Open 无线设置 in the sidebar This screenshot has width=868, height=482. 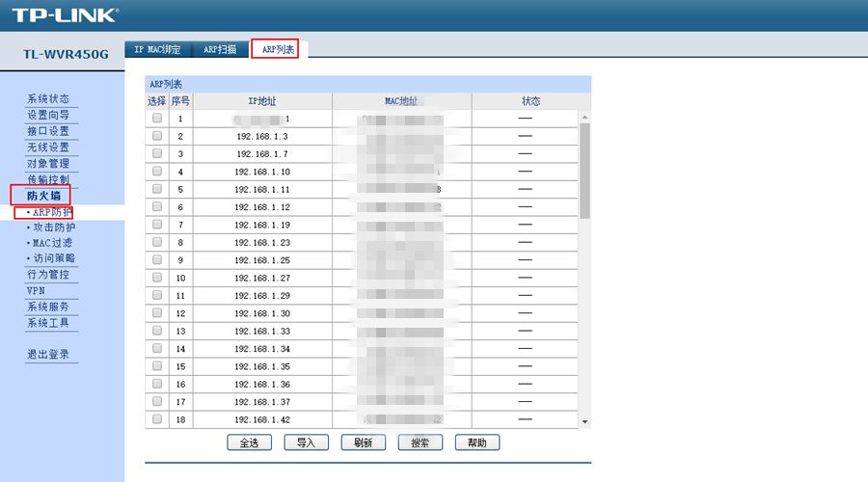[48, 147]
